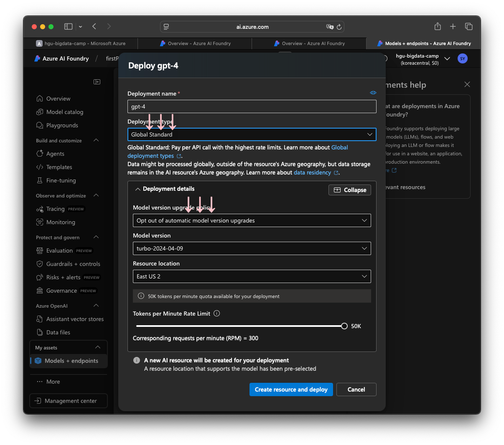504x445 pixels.
Task: Click Deployment name input field
Action: click(x=252, y=106)
